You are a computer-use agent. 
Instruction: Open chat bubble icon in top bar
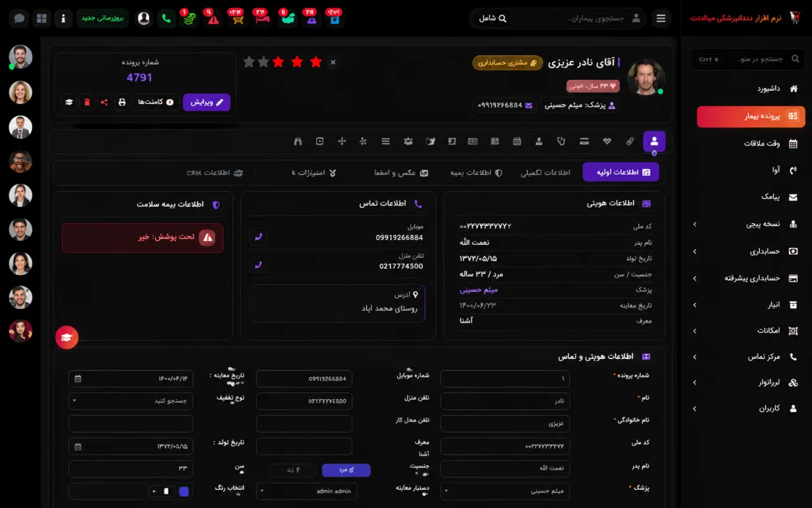[x=19, y=18]
